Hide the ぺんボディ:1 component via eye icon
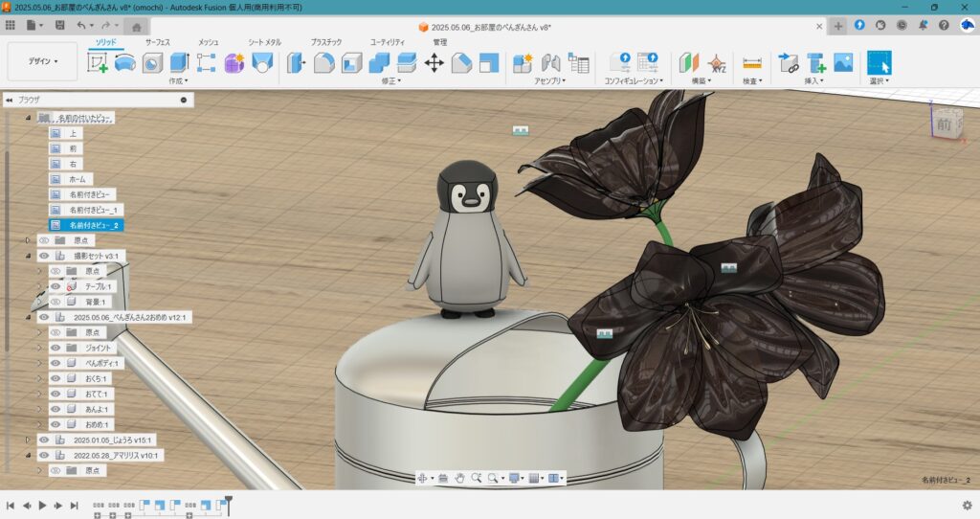 56,363
